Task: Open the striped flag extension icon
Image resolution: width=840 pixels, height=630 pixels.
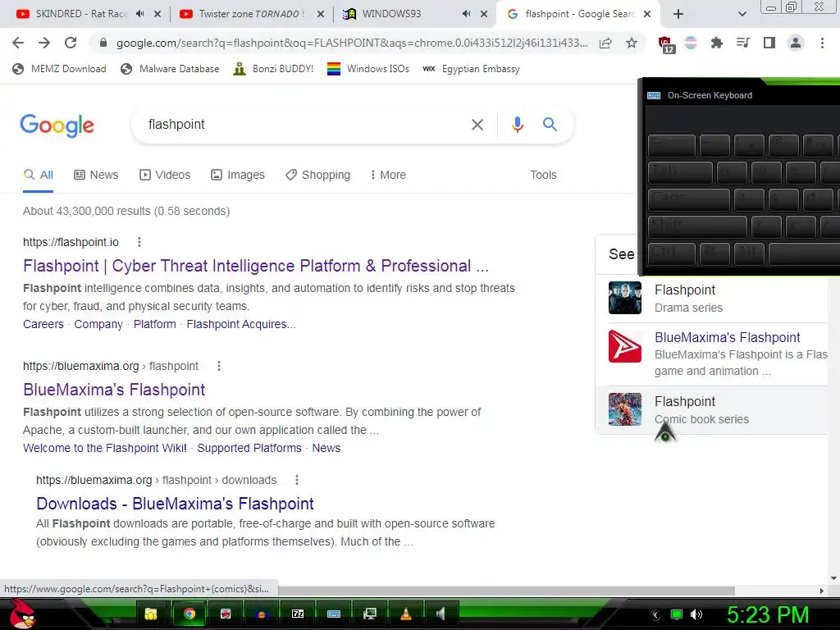Action: 691,43
